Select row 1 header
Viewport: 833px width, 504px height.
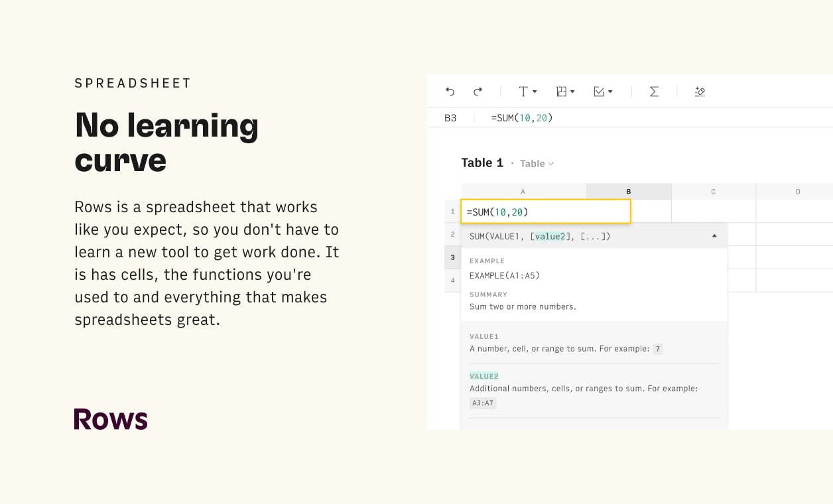(452, 212)
